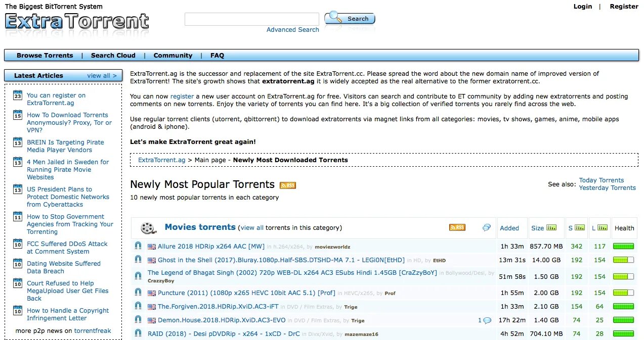
Task: Click magnet icon for The.Forgiven.2018
Action: tap(138, 306)
